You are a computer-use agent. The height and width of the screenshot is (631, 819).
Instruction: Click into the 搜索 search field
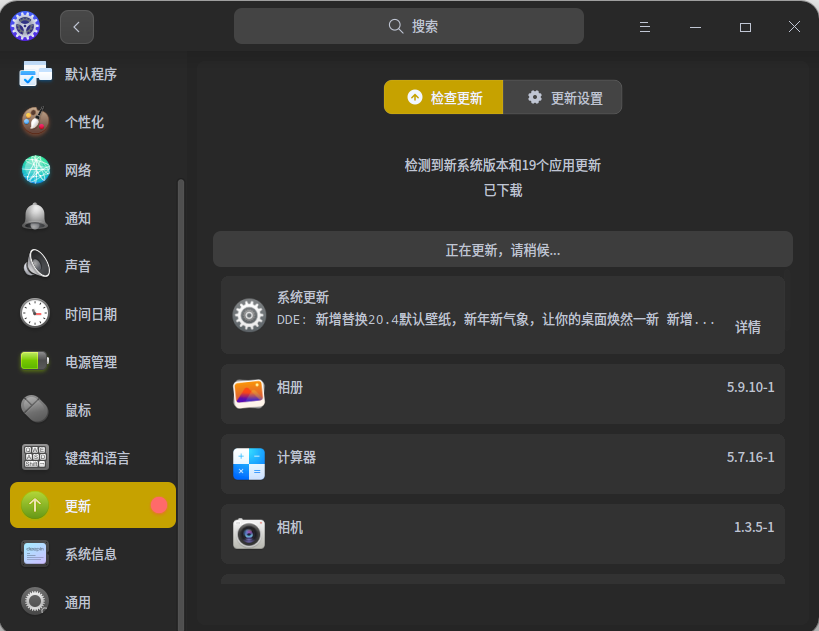click(409, 26)
